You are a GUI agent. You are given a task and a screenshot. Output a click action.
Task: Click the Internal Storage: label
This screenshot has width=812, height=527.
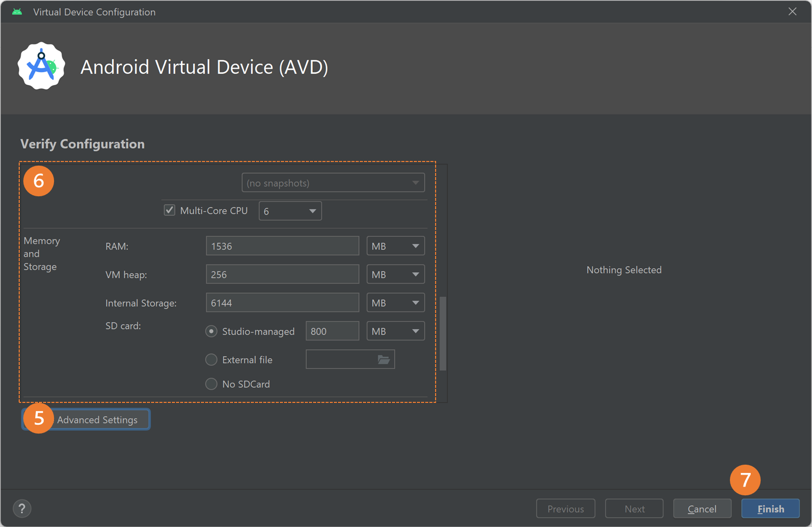(141, 303)
